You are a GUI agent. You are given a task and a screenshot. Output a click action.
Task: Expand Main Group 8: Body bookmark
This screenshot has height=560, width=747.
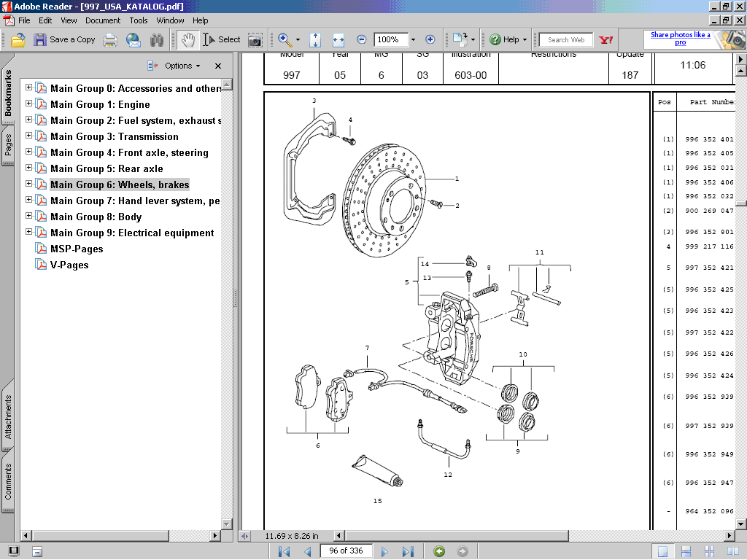click(28, 216)
